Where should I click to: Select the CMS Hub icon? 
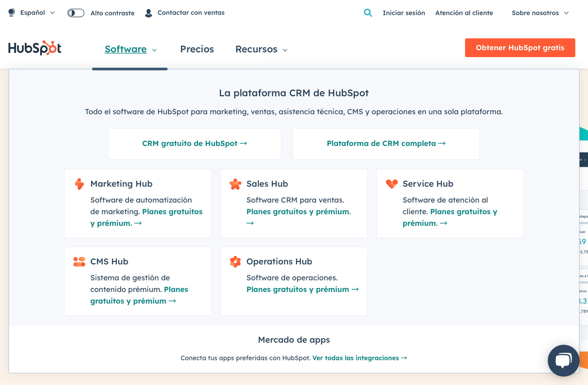coord(79,262)
